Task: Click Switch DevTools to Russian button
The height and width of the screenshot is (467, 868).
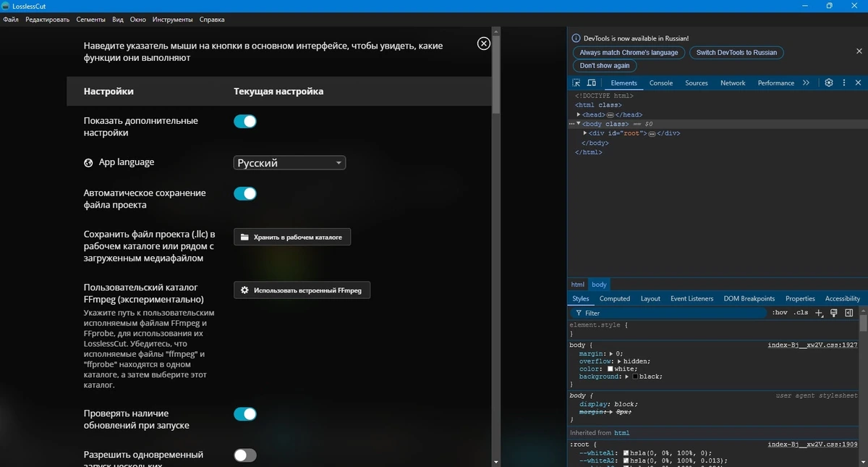Action: tap(736, 52)
